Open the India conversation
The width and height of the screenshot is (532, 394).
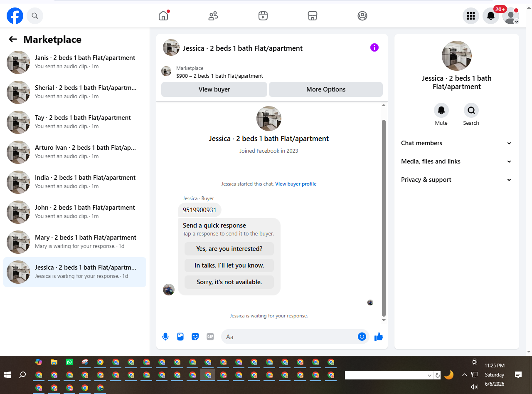[x=75, y=182]
